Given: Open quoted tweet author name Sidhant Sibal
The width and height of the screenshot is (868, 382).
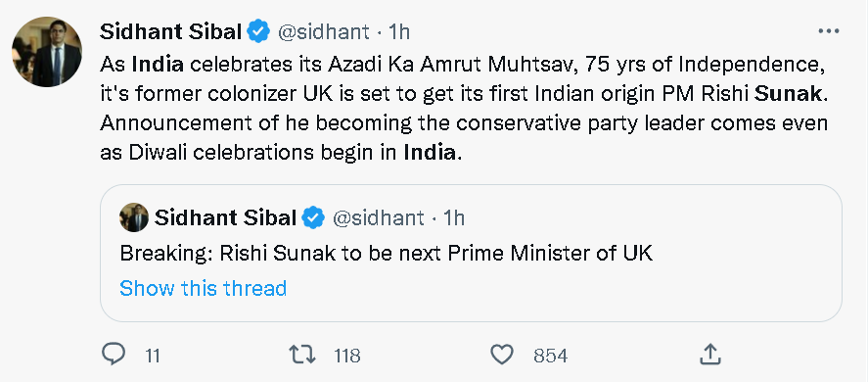Looking at the screenshot, I should [225, 217].
